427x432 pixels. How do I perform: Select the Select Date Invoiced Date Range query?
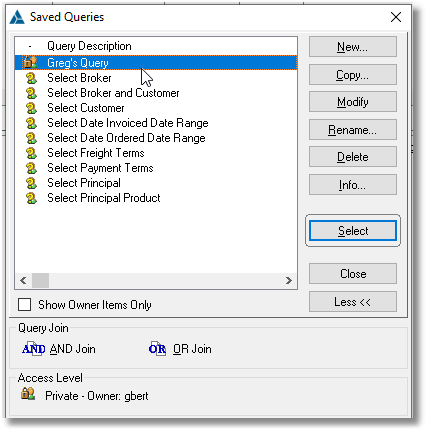(x=128, y=123)
